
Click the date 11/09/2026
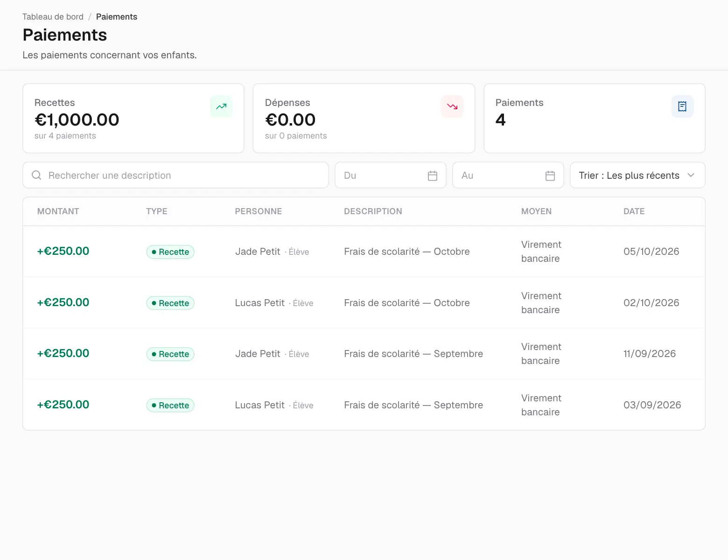click(650, 354)
